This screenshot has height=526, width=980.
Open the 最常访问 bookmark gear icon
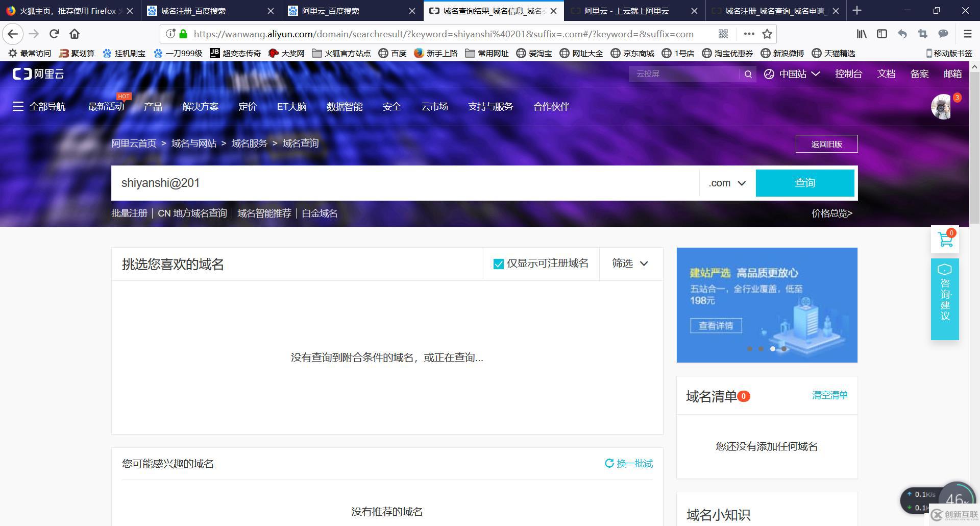13,53
